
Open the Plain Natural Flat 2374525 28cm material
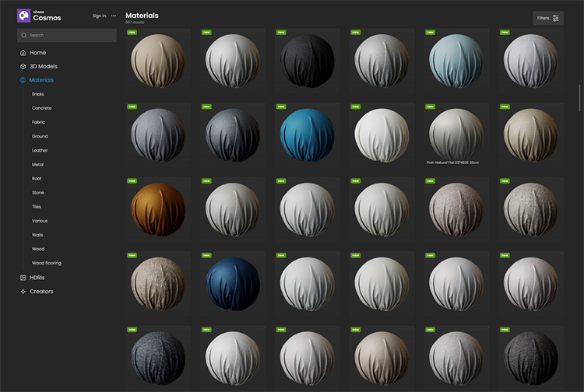[456, 135]
